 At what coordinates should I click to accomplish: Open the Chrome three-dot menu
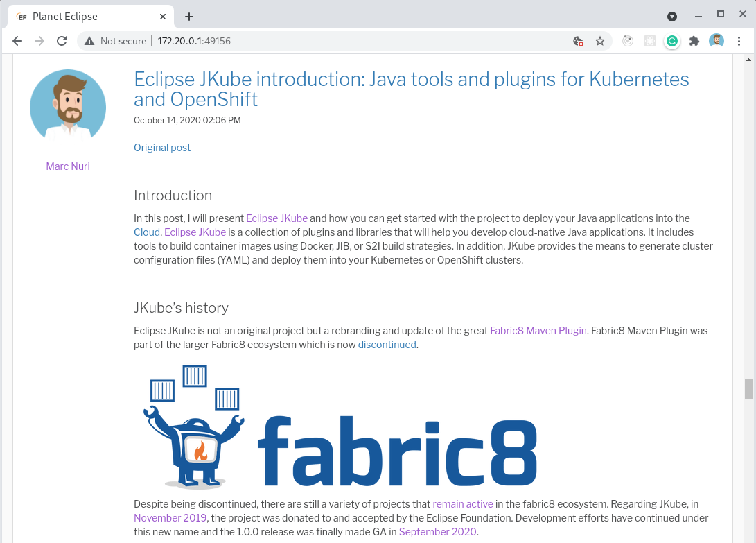coord(739,41)
